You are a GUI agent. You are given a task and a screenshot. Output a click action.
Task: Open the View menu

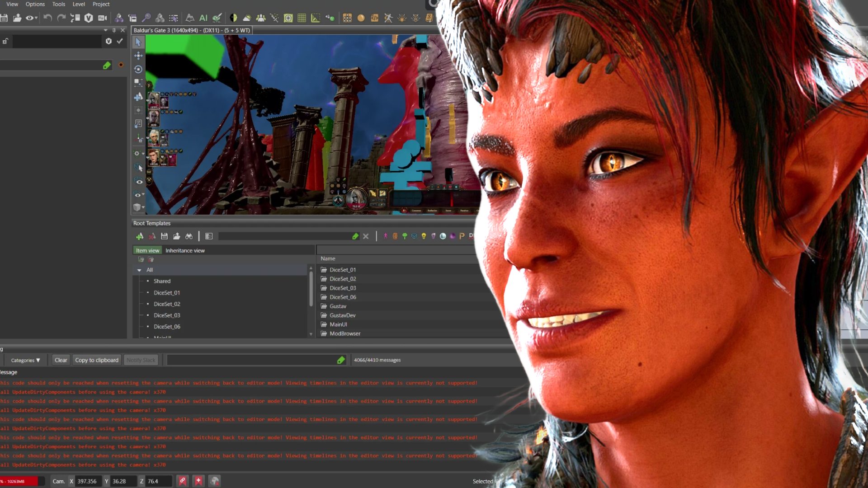pyautogui.click(x=12, y=4)
